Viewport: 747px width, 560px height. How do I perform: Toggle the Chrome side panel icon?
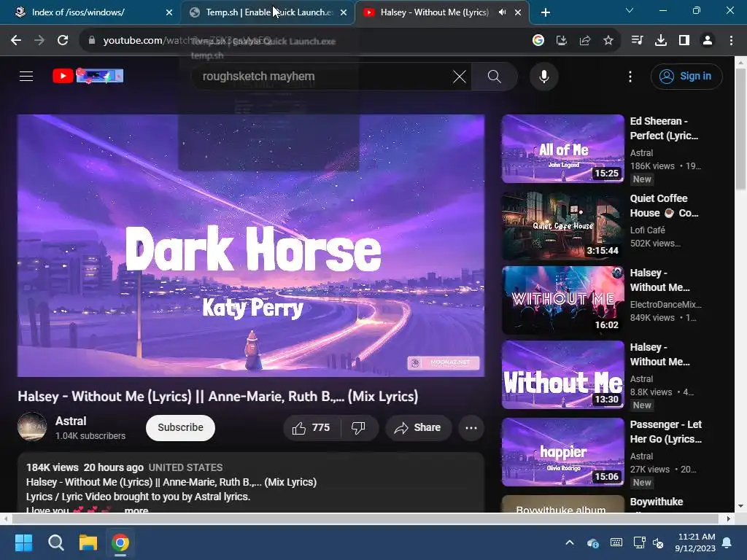pyautogui.click(x=684, y=41)
